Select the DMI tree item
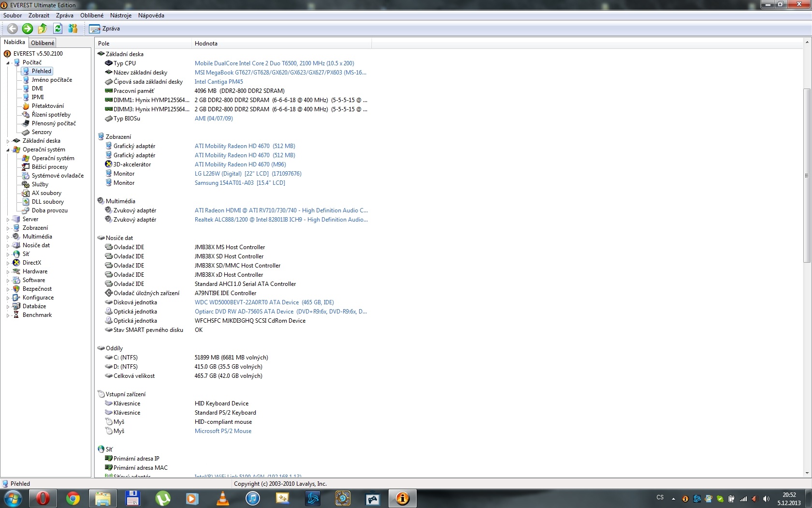 click(37, 89)
